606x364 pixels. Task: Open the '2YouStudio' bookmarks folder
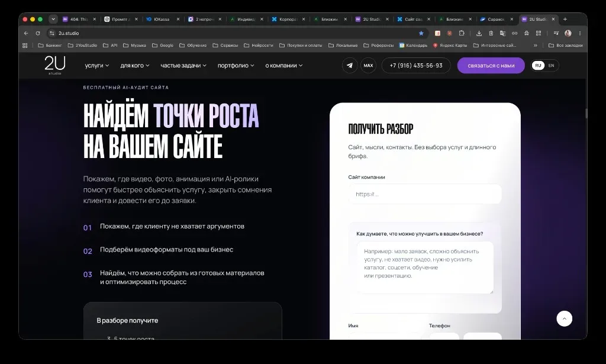[x=82, y=45]
